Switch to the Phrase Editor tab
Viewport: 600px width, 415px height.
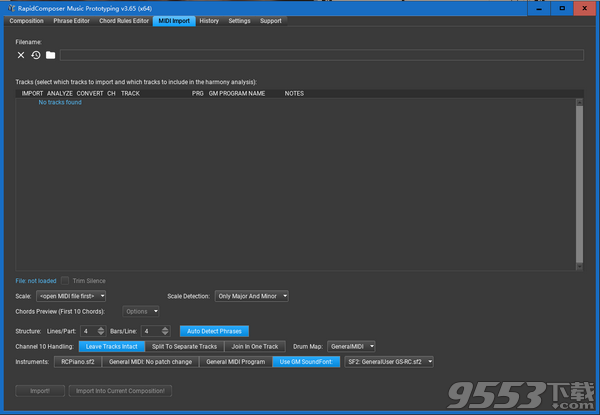(72, 21)
